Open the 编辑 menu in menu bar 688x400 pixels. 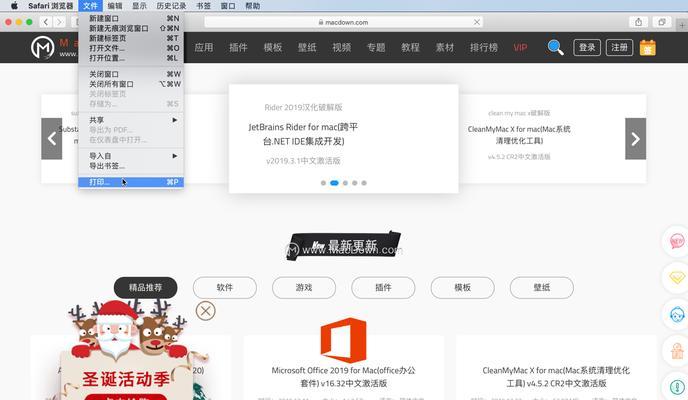coord(115,6)
